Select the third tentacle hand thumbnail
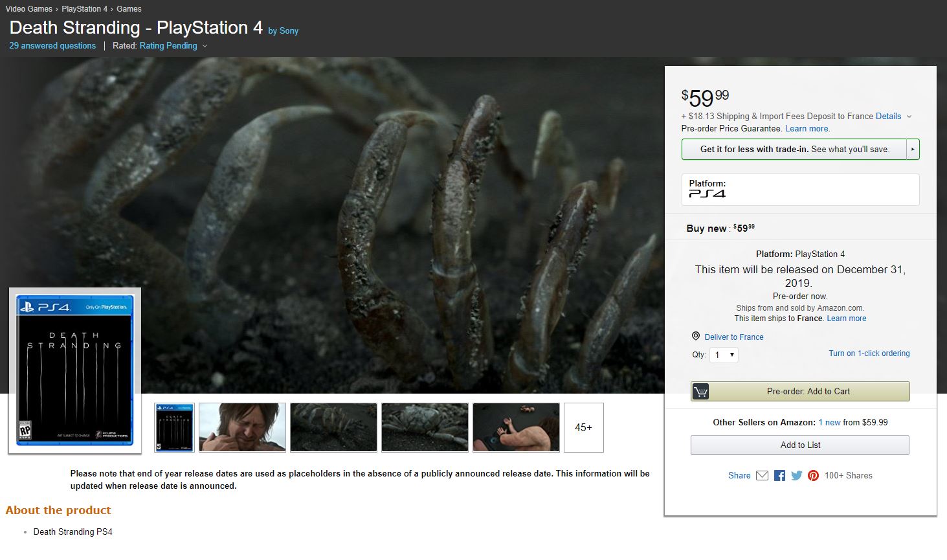The image size is (947, 560). click(333, 427)
